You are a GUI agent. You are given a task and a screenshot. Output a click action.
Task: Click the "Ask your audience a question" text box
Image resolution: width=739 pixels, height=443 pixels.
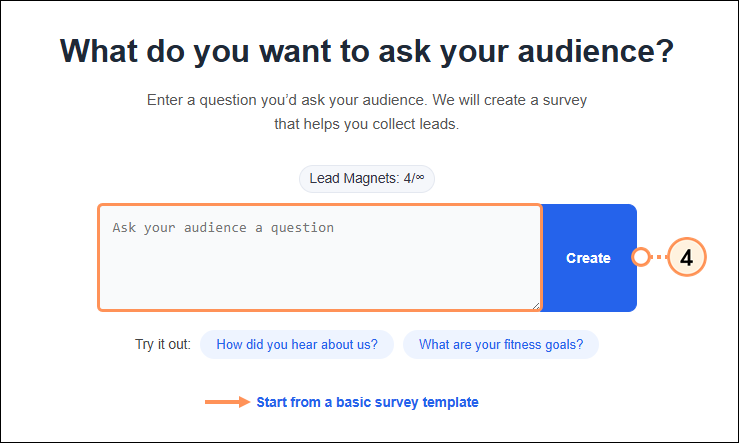point(320,258)
